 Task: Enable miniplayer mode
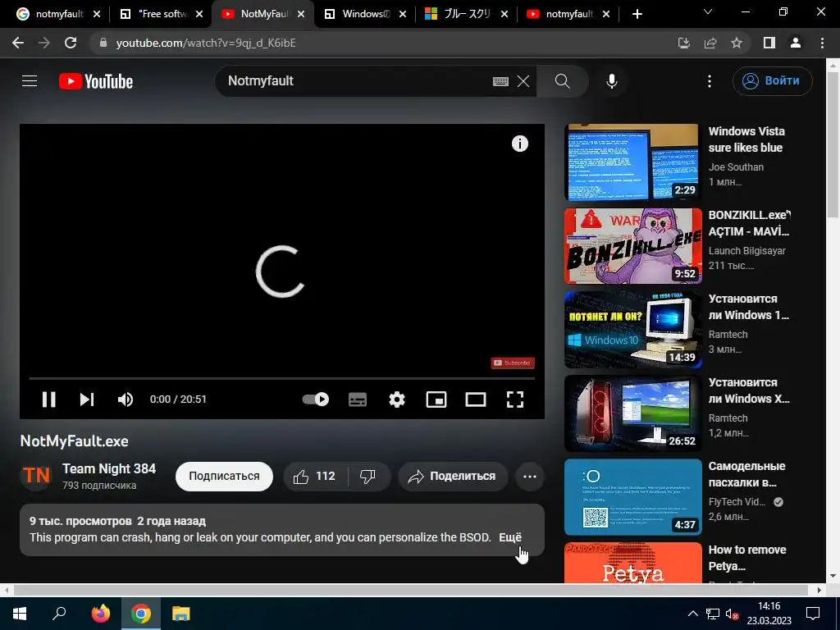point(436,399)
